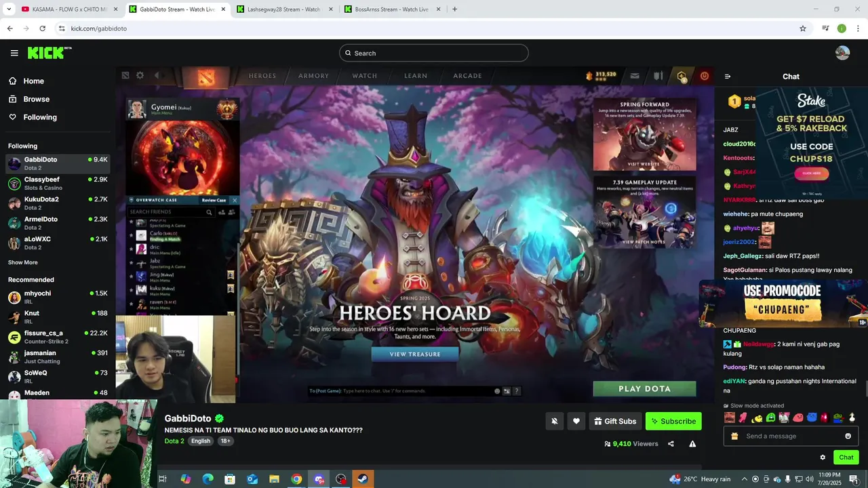Screen dimensions: 868x488
Task: Click chatter name Jeph_Gallegz in chat
Action: click(x=743, y=256)
